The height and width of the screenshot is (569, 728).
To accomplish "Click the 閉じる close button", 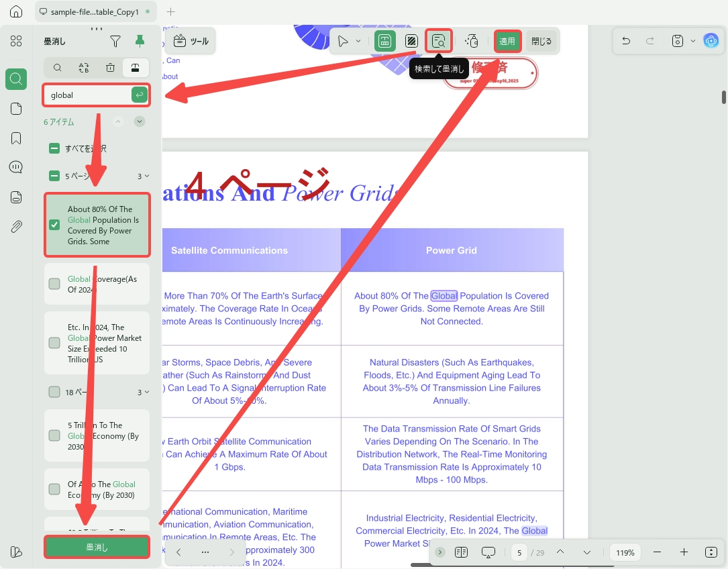I will coord(541,42).
